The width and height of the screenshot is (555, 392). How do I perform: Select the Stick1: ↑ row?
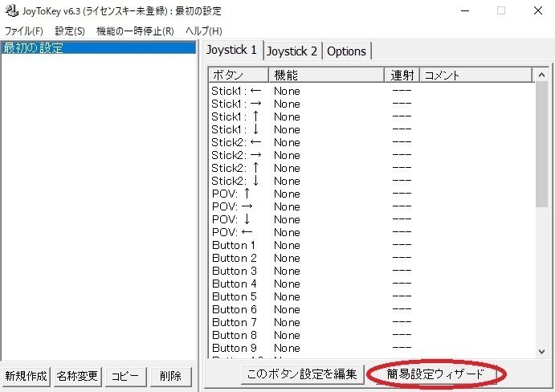point(371,116)
